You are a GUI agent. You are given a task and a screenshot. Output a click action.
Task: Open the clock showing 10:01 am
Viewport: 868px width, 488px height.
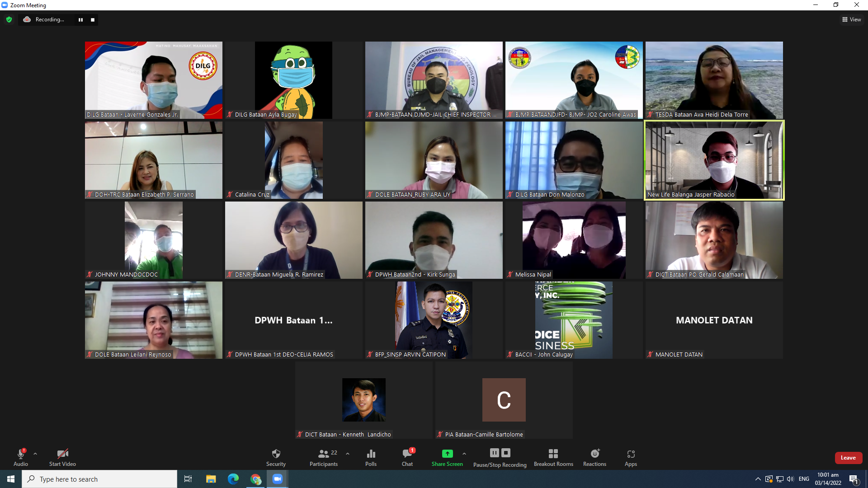pyautogui.click(x=828, y=479)
